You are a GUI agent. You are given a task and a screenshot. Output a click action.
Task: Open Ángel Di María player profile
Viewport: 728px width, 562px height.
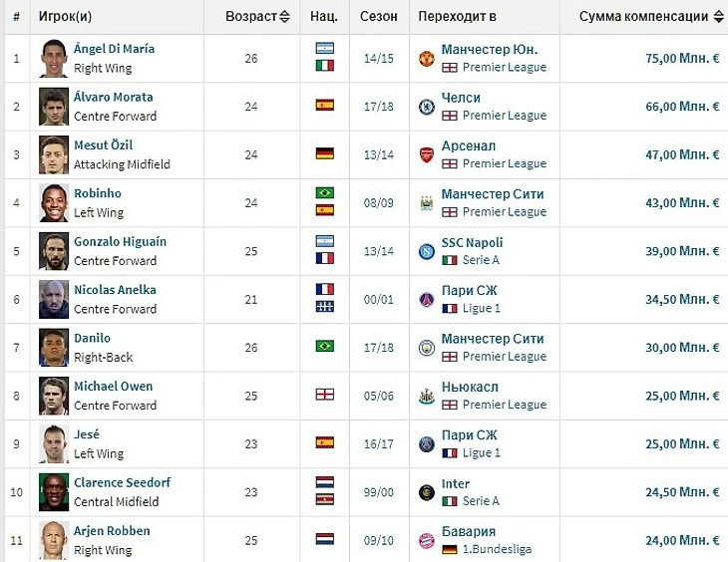coord(115,49)
